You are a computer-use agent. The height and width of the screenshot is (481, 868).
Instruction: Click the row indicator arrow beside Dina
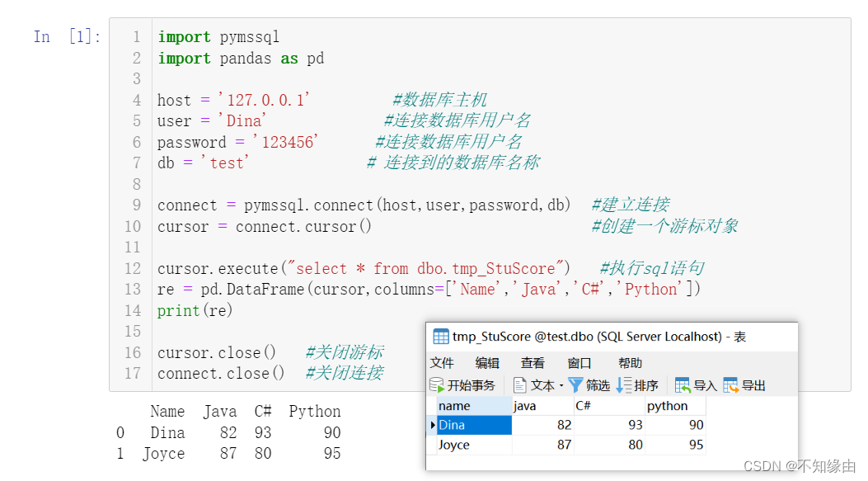433,426
